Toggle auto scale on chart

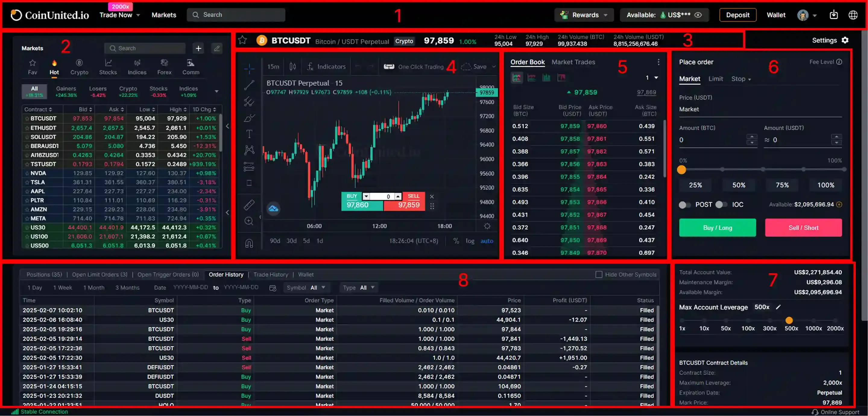point(487,241)
